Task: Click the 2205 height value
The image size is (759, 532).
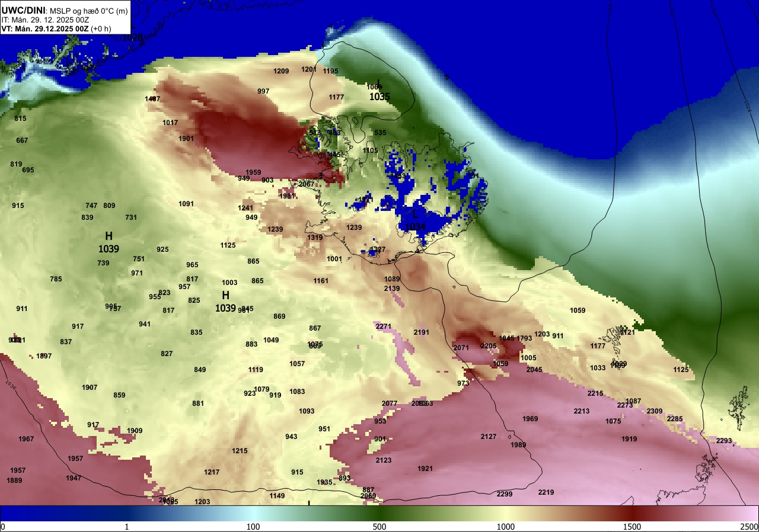Action: point(489,346)
